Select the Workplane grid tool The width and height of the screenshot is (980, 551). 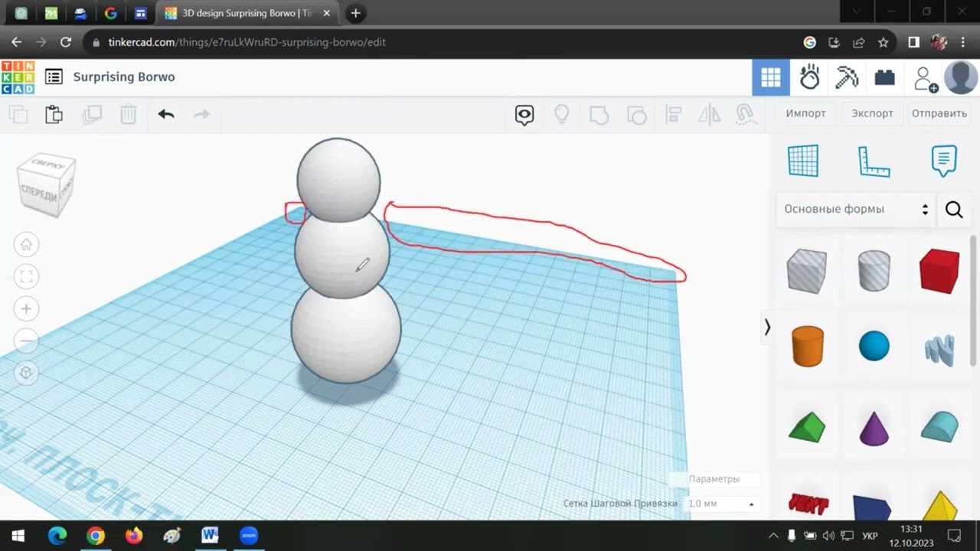pyautogui.click(x=803, y=161)
